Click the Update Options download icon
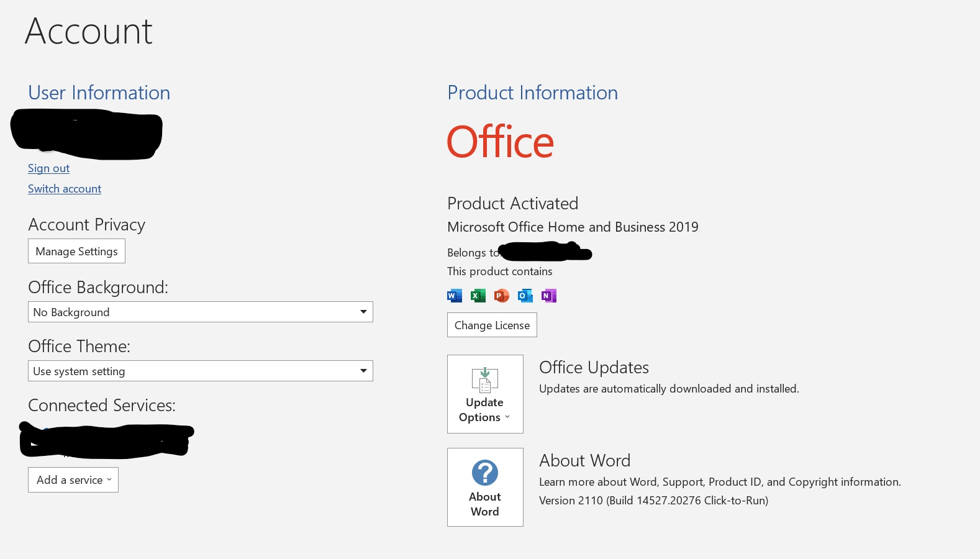The width and height of the screenshot is (980, 559). point(485,379)
